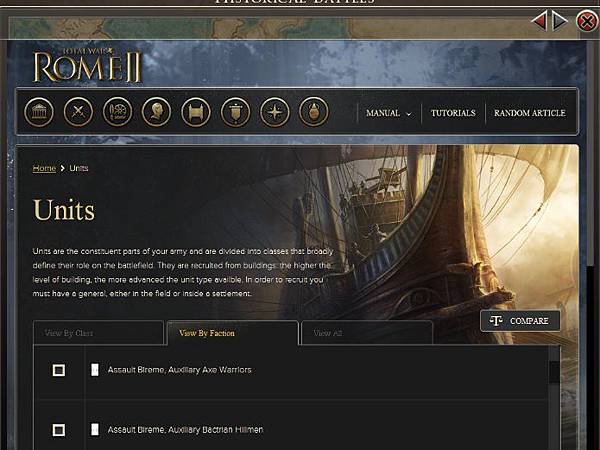Select the scroll icon in navigation bar
Viewport: 600px width, 450px height.
(196, 112)
